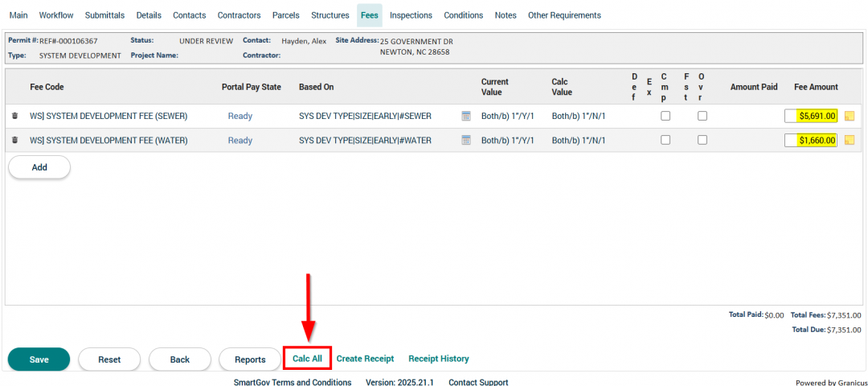Click the Calc All link
Image resolution: width=868 pixels, height=386 pixels.
pyautogui.click(x=307, y=359)
